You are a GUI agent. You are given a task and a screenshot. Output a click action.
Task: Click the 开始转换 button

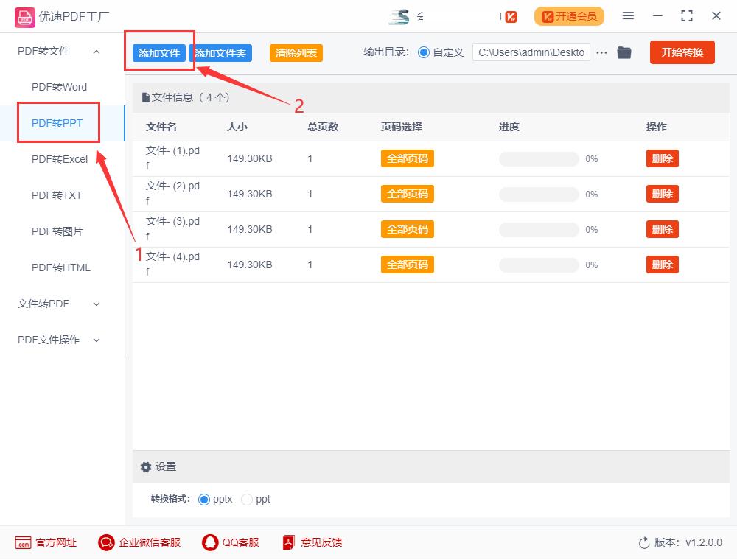(682, 52)
